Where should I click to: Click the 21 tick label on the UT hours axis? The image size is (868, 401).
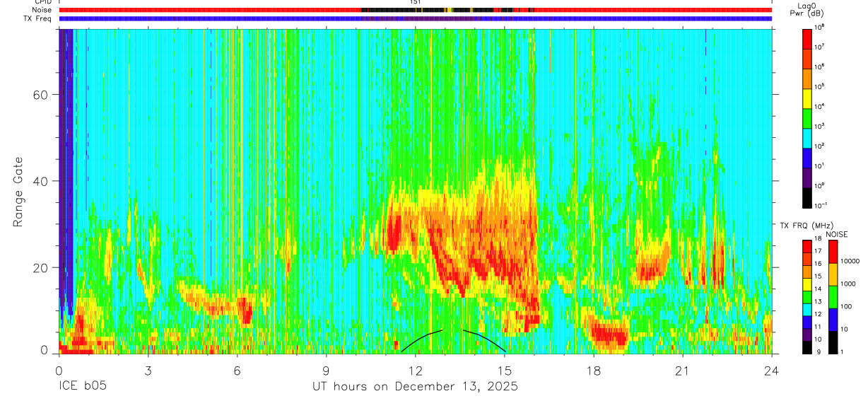(683, 371)
